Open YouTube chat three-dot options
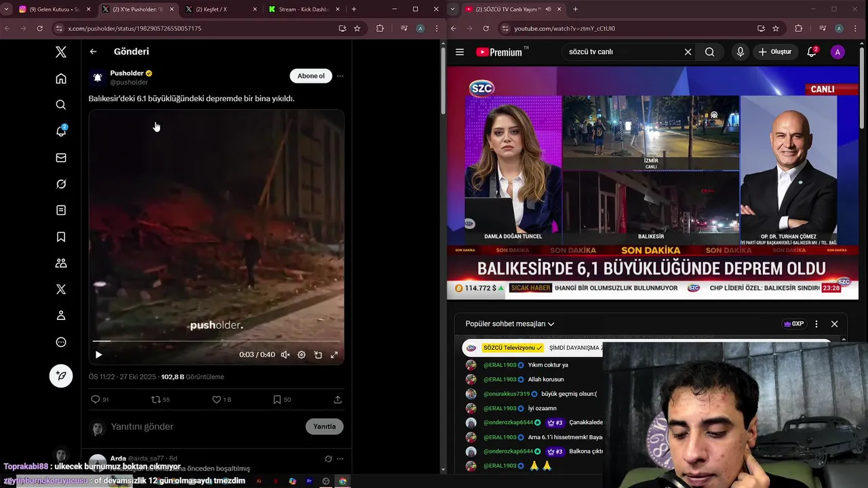This screenshot has height=488, width=868. [816, 324]
